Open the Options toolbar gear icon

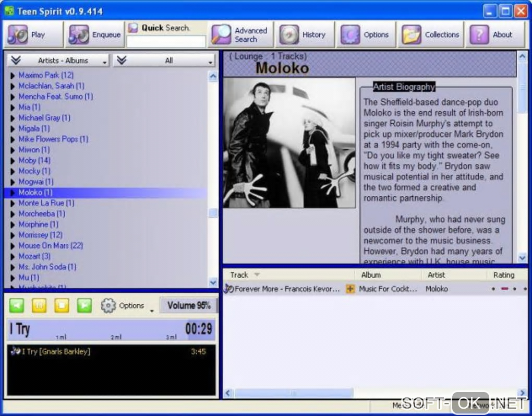(350, 34)
